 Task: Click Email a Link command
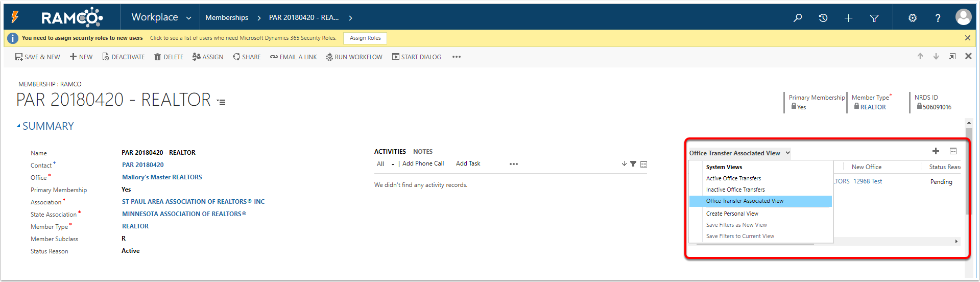click(294, 57)
